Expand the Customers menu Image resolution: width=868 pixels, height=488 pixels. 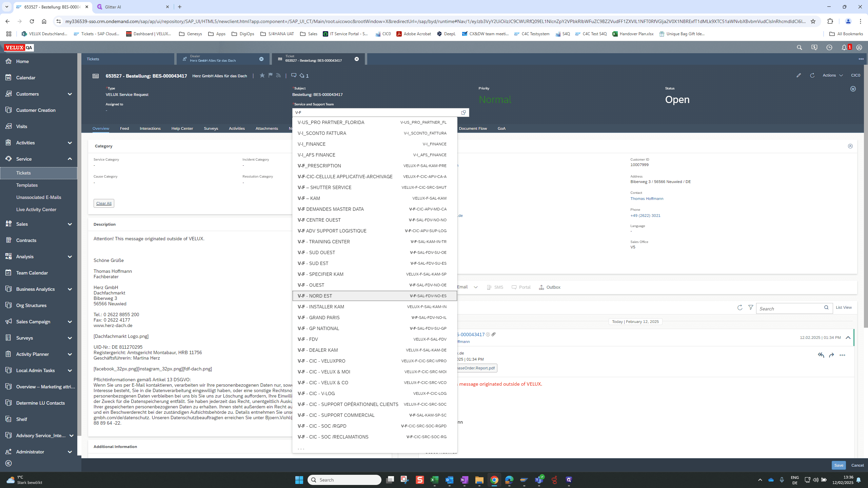tap(70, 94)
